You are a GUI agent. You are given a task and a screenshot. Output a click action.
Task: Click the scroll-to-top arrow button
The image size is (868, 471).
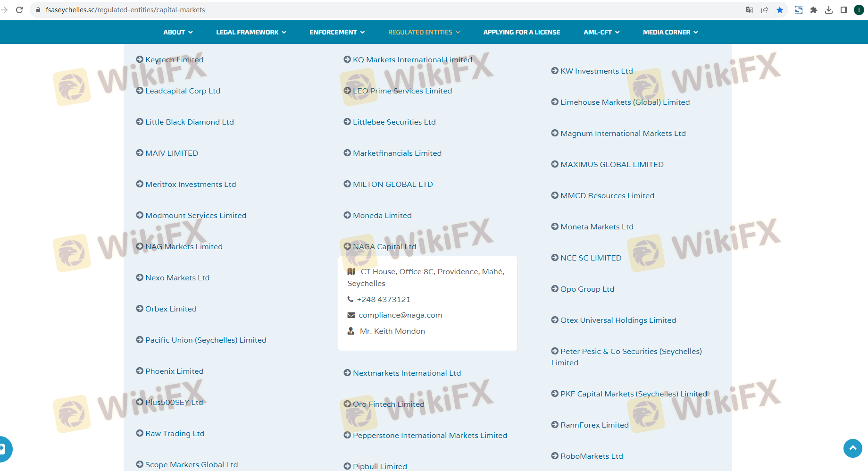[x=852, y=448]
